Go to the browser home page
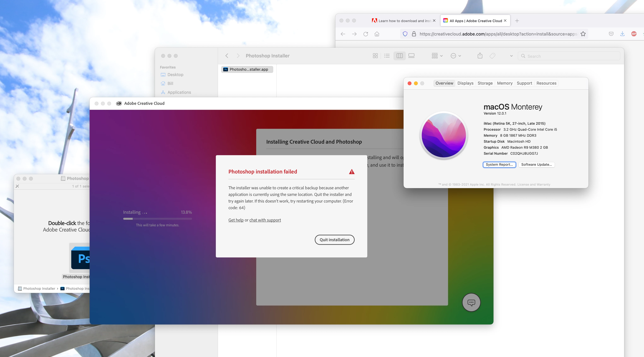This screenshot has width=644, height=357. tap(377, 34)
